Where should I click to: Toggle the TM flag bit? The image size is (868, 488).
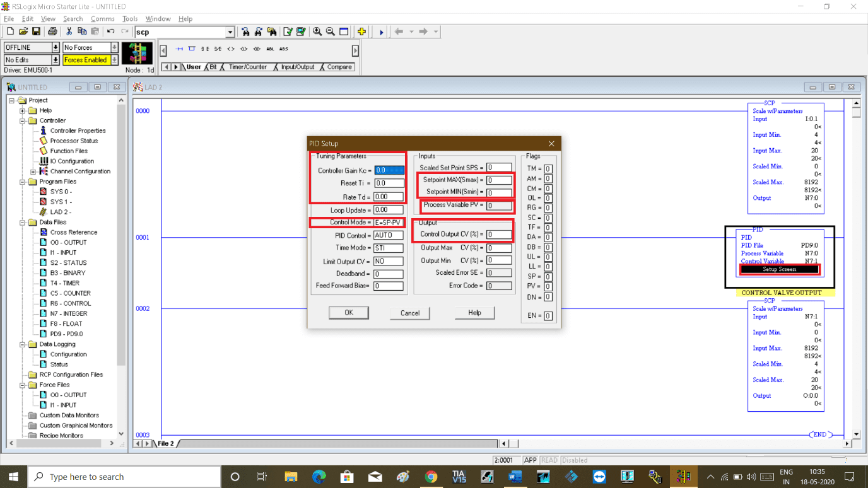click(x=548, y=169)
